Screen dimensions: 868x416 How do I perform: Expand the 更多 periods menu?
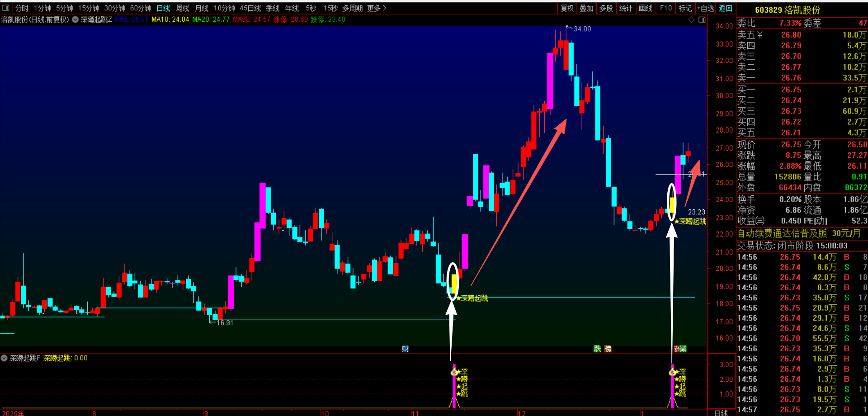pyautogui.click(x=377, y=8)
